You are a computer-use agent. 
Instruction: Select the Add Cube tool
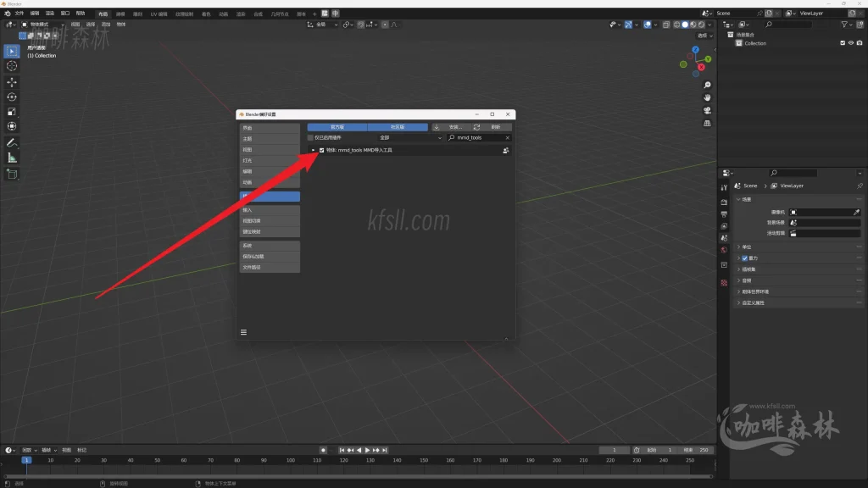coord(12,174)
